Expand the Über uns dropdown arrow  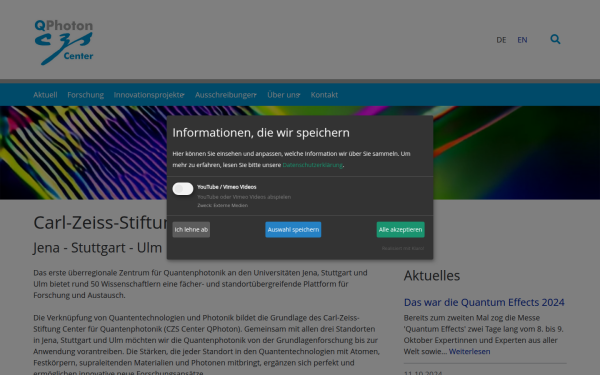click(299, 95)
